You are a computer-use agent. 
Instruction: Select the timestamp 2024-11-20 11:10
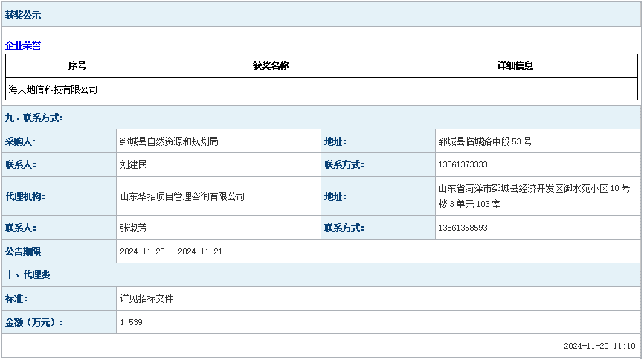coord(599,346)
